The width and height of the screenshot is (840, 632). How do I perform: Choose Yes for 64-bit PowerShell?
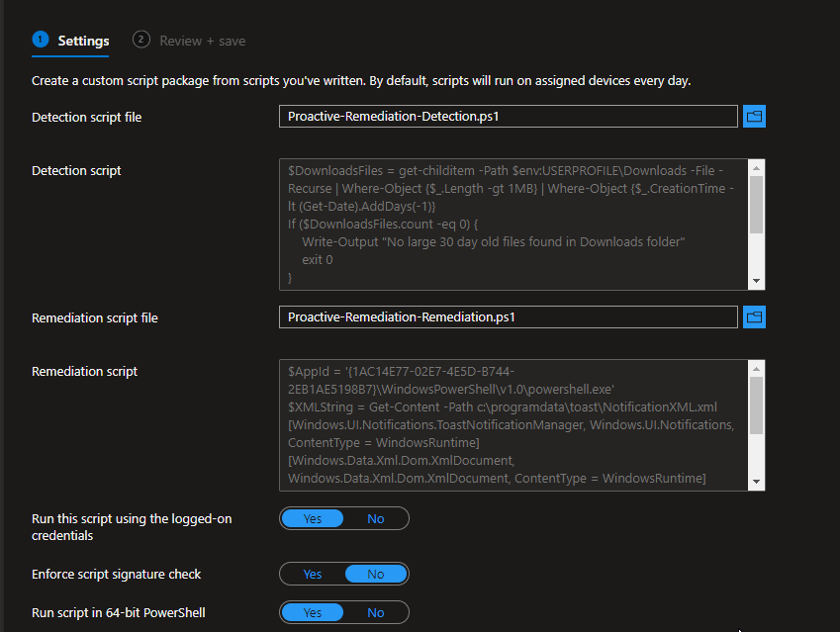click(x=313, y=613)
